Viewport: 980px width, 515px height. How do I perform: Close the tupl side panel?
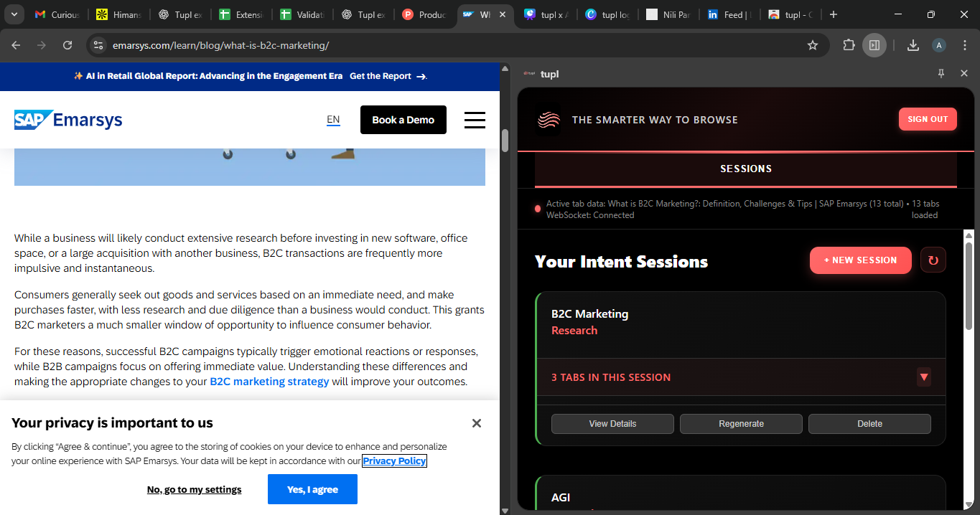(x=964, y=73)
